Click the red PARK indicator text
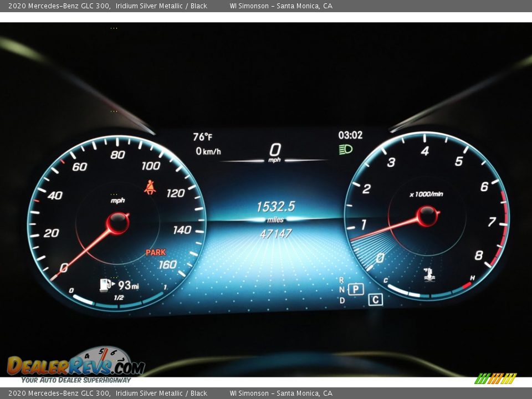The height and width of the screenshot is (399, 532). (156, 253)
